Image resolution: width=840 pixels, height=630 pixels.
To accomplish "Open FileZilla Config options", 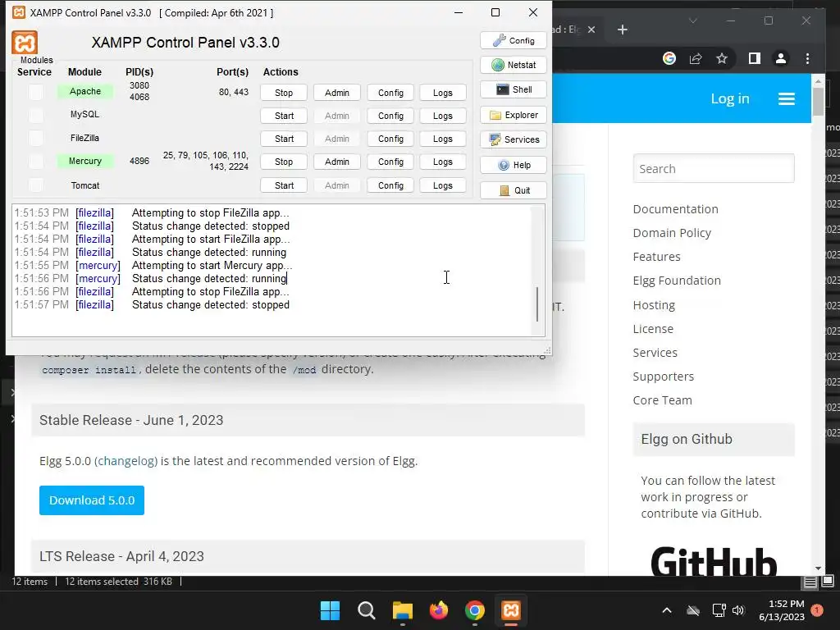I will (x=390, y=139).
